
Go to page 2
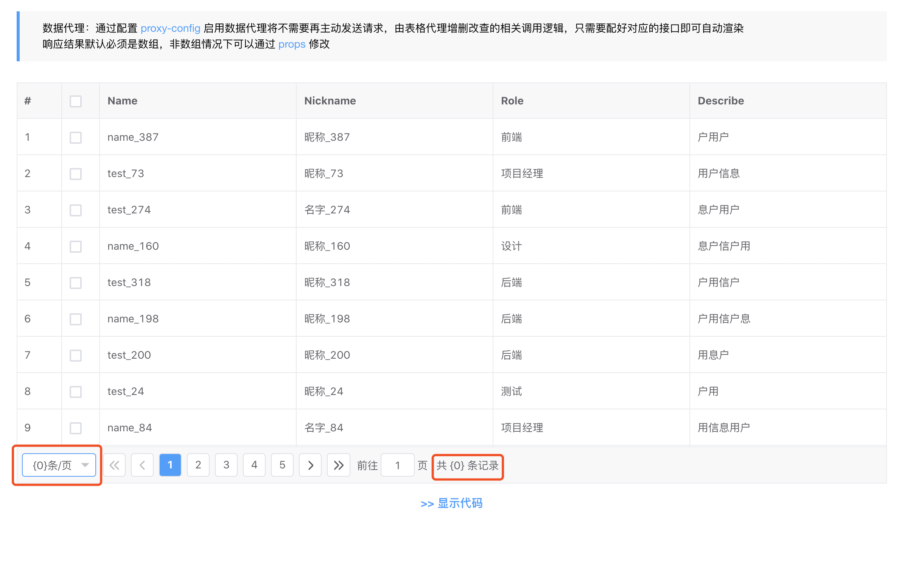pyautogui.click(x=198, y=465)
